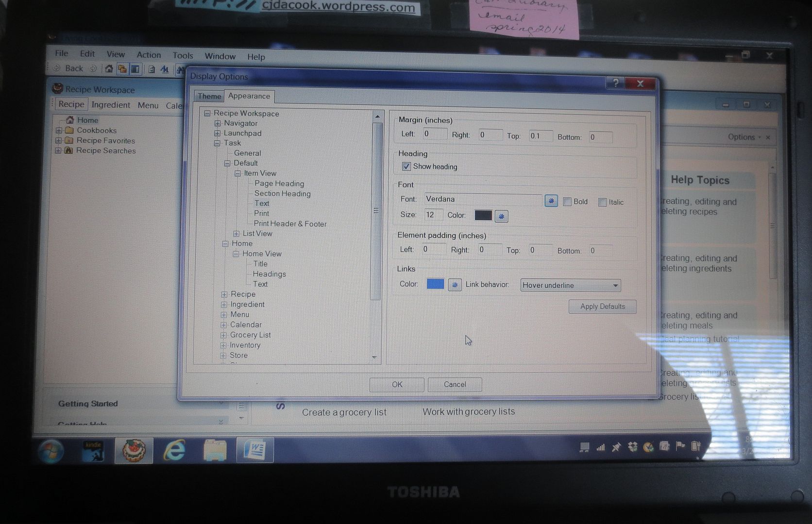Open the Windows Start button
Image resolution: width=812 pixels, height=524 pixels.
51,451
